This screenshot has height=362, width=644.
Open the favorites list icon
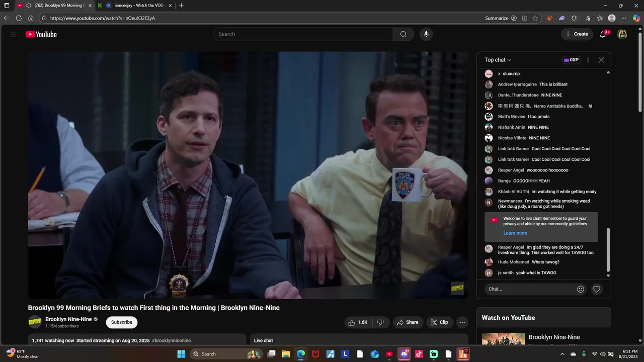pyautogui.click(x=600, y=18)
